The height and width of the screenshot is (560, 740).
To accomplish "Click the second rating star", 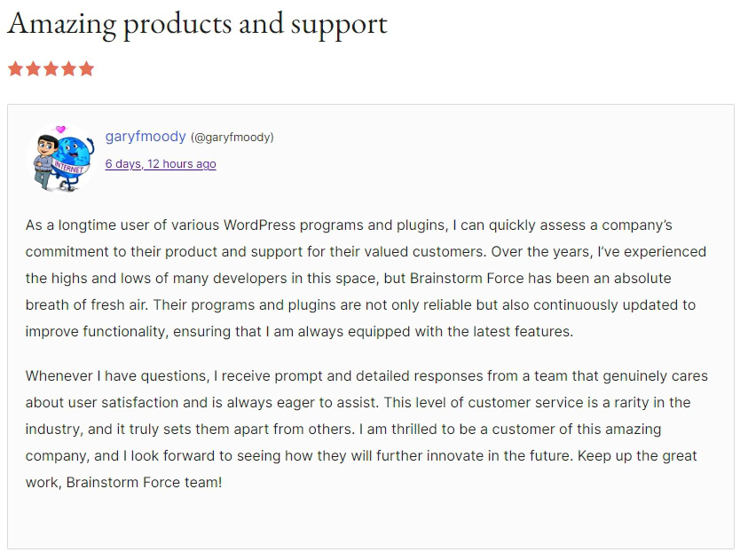I will point(33,68).
